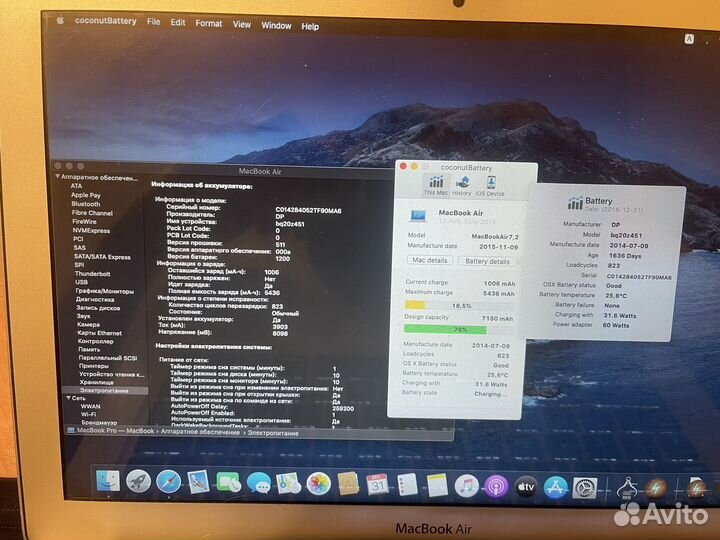Select Bluetooth in the sidebar
720x540 pixels.
85,204
